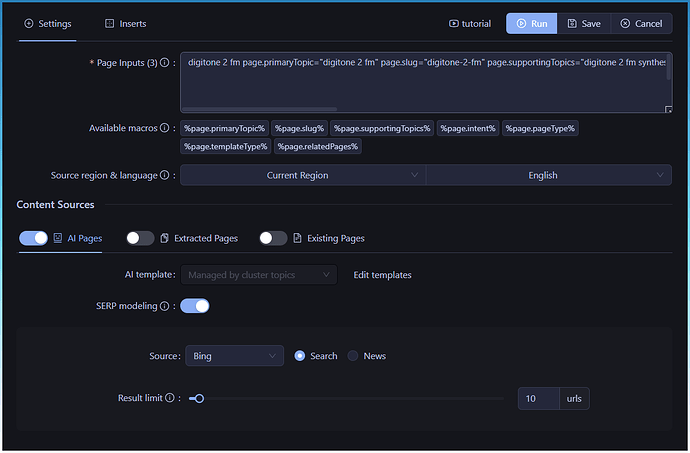Turn off the SERP modeling switch
690x453 pixels.
(195, 306)
